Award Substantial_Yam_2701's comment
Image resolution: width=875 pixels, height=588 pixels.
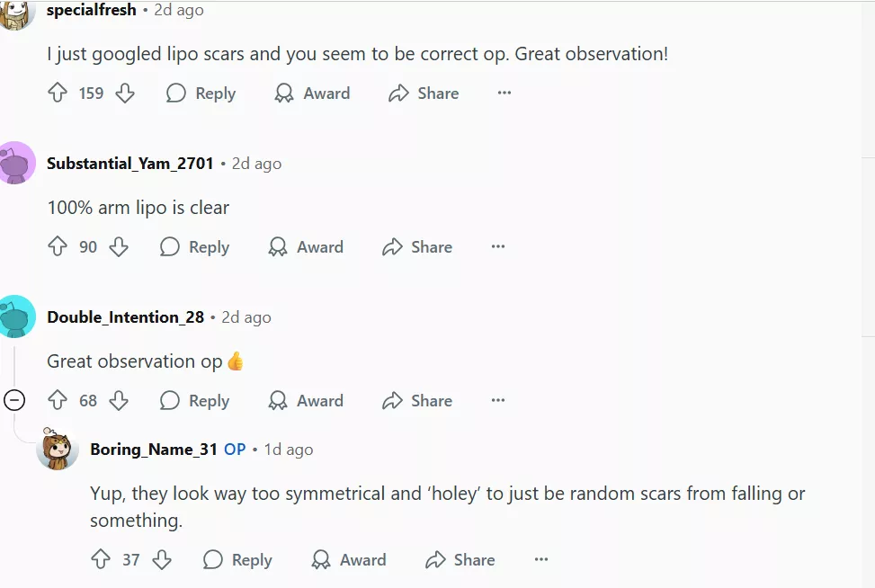tap(306, 247)
